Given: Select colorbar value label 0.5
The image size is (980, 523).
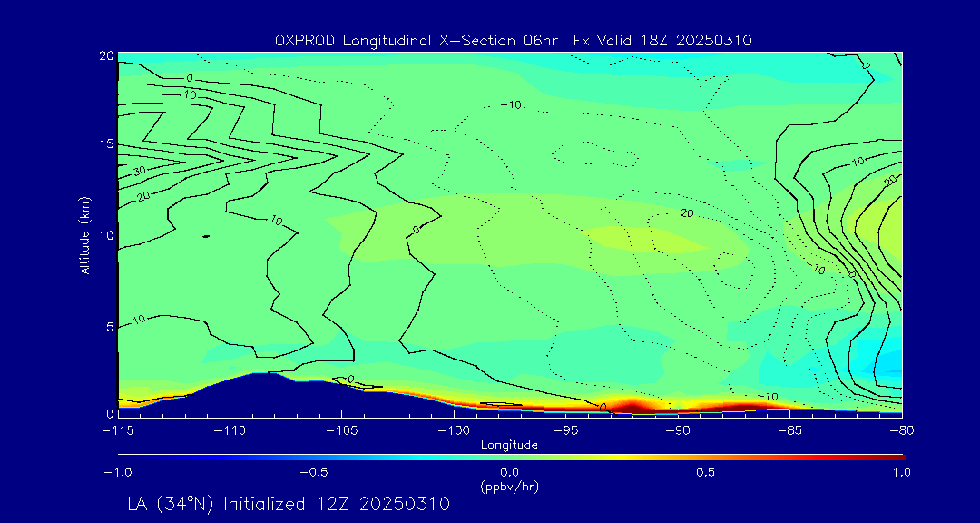Looking at the screenshot, I should (x=706, y=472).
